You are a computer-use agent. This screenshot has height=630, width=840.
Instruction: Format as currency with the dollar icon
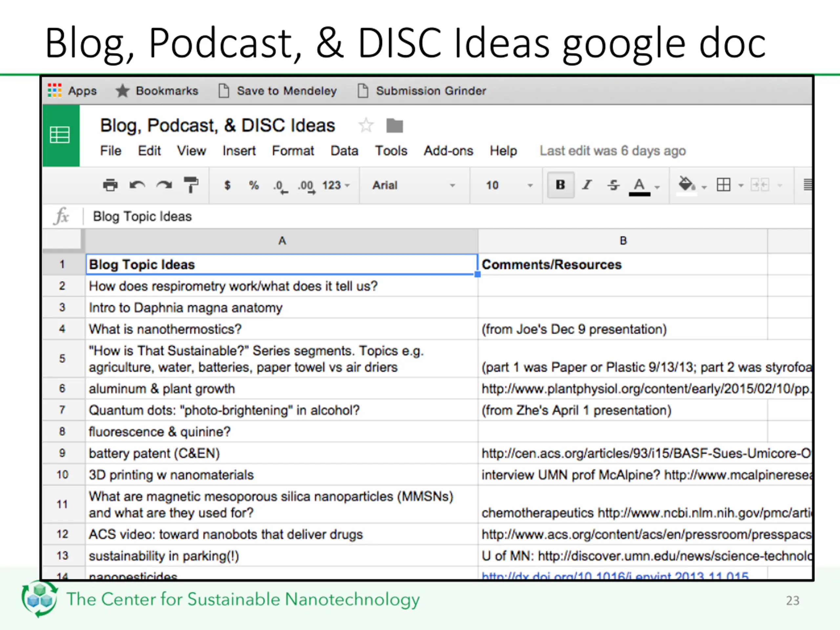[x=227, y=185]
